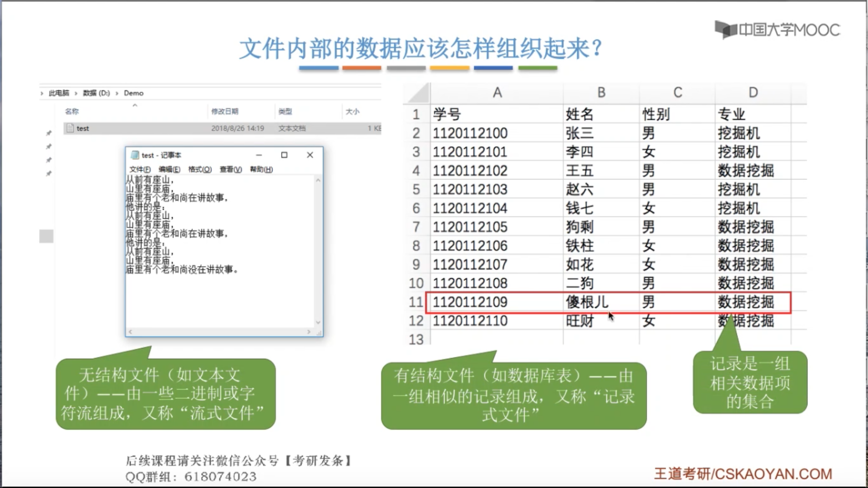868x488 pixels.
Task: Click cell with name 赵六
Action: point(601,189)
